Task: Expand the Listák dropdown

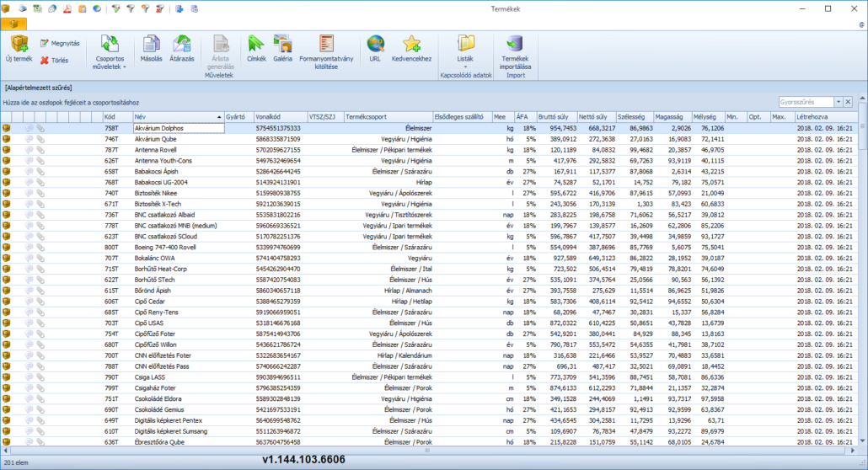Action: point(465,51)
